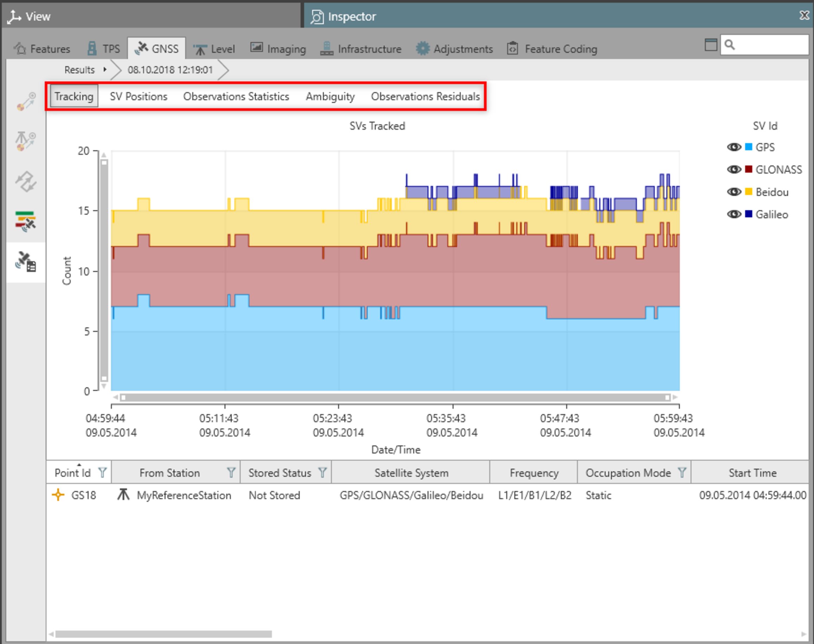The image size is (814, 644).
Task: Toggle Beidou series visibility eye
Action: click(x=734, y=192)
